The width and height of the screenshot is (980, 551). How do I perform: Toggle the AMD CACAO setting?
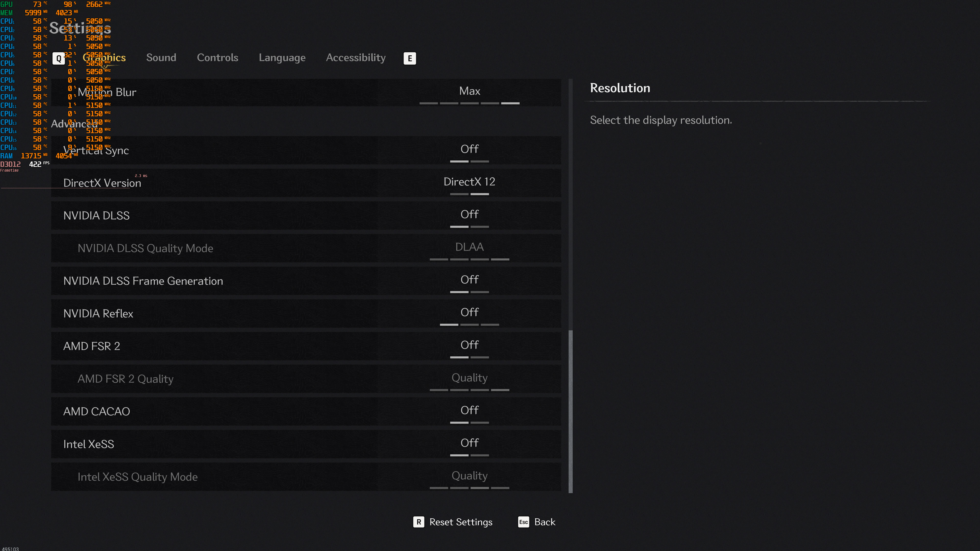tap(469, 411)
